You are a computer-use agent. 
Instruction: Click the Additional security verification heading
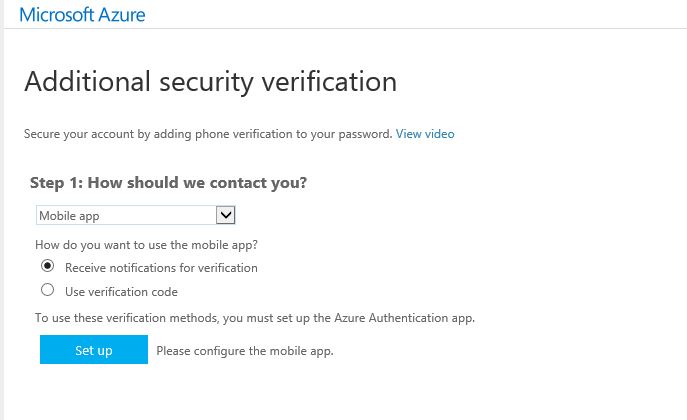pyautogui.click(x=210, y=81)
